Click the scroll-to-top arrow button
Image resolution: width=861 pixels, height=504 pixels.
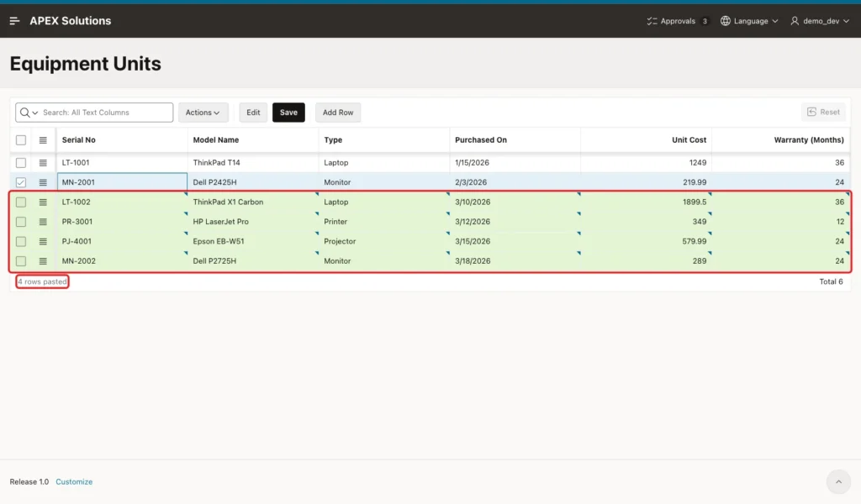tap(838, 482)
